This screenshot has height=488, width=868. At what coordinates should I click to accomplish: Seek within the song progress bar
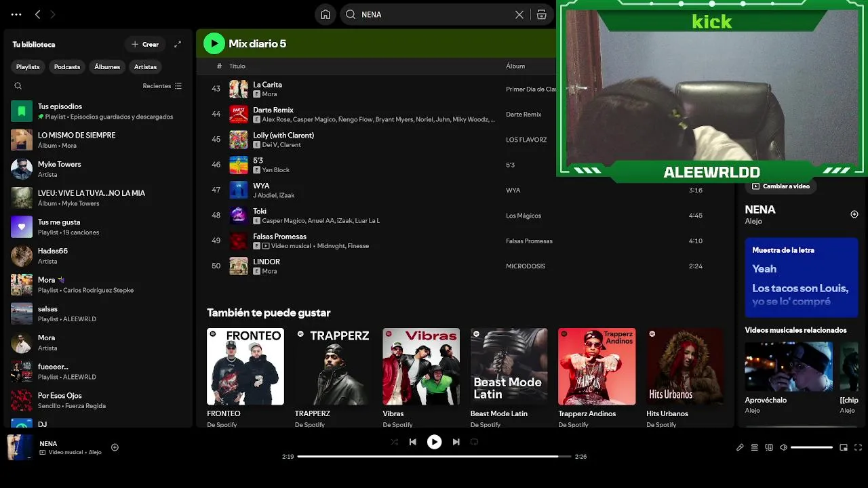click(434, 457)
